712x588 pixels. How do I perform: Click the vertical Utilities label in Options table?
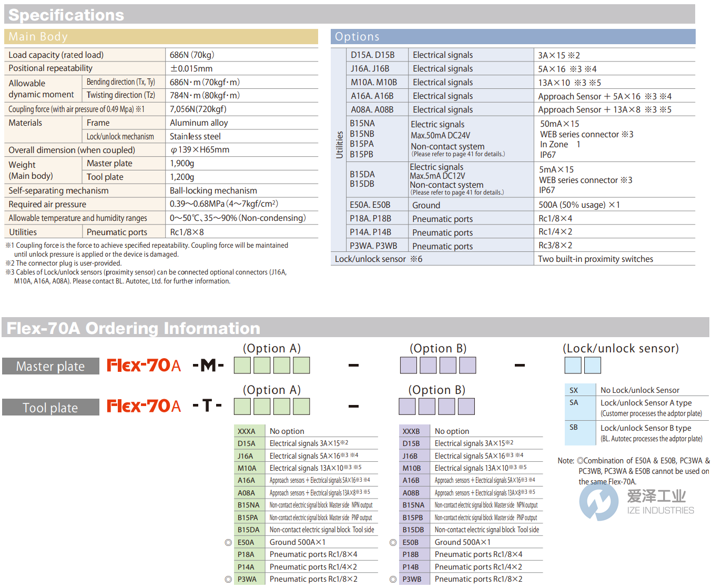(x=339, y=145)
